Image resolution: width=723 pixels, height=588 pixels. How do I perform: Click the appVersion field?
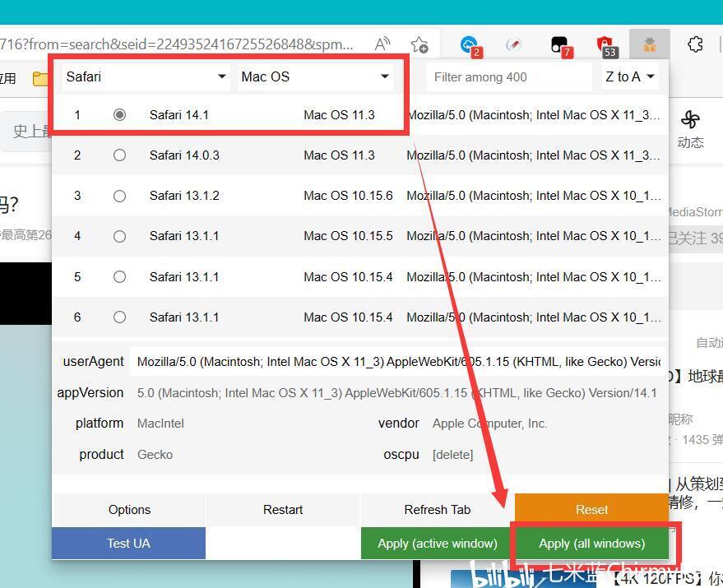[x=398, y=393]
